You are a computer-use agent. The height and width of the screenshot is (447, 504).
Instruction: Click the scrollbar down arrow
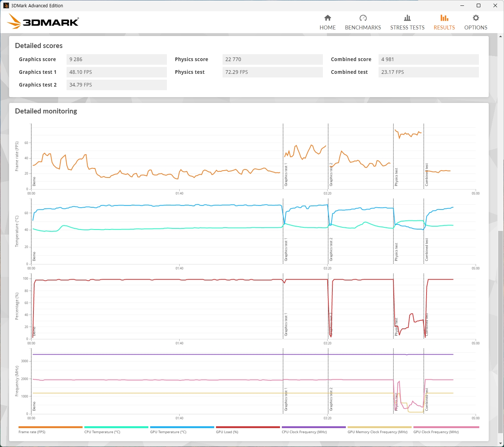(501, 444)
